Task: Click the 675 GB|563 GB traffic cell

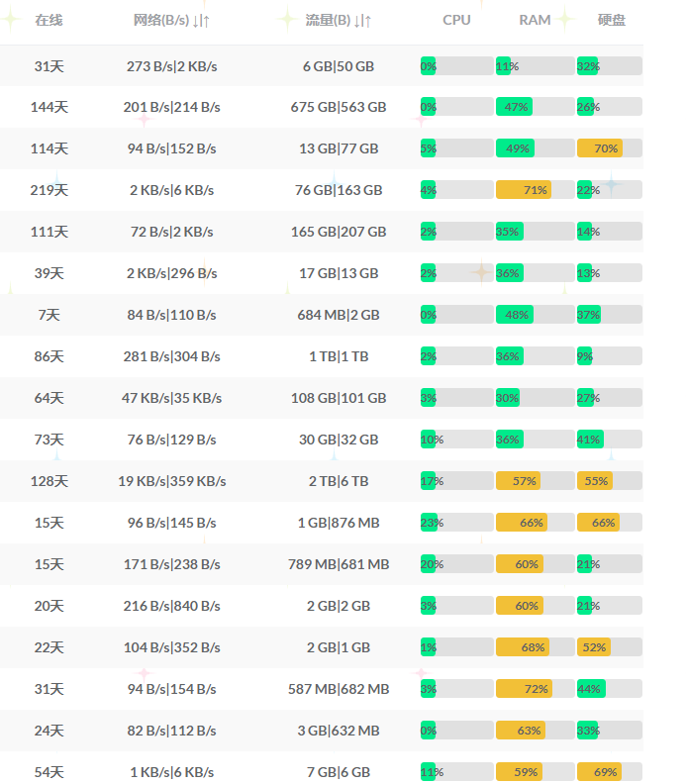Action: pyautogui.click(x=339, y=107)
